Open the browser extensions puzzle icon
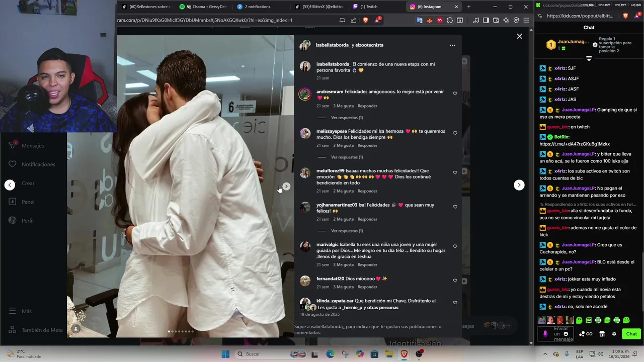This screenshot has height=362, width=644. click(450, 20)
